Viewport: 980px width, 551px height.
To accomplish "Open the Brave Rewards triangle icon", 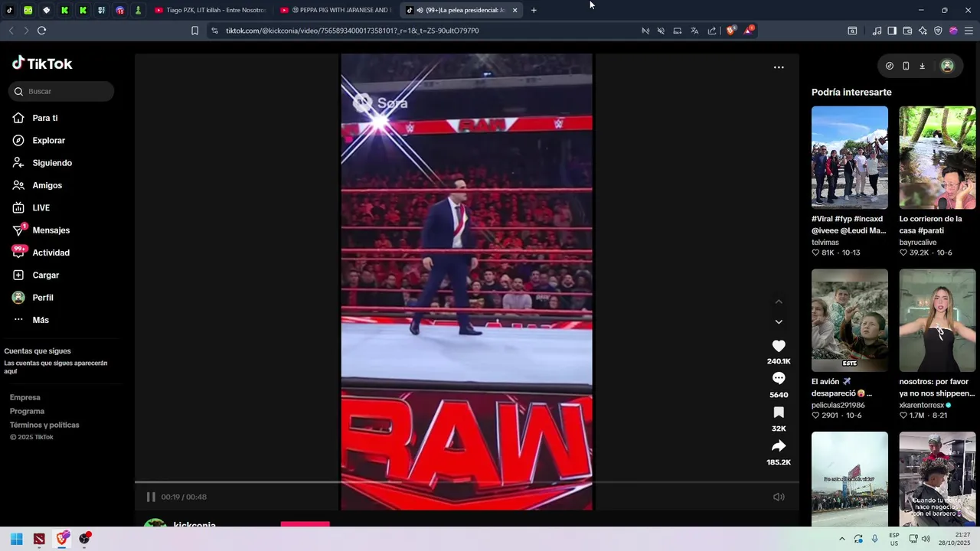I will 749,31.
